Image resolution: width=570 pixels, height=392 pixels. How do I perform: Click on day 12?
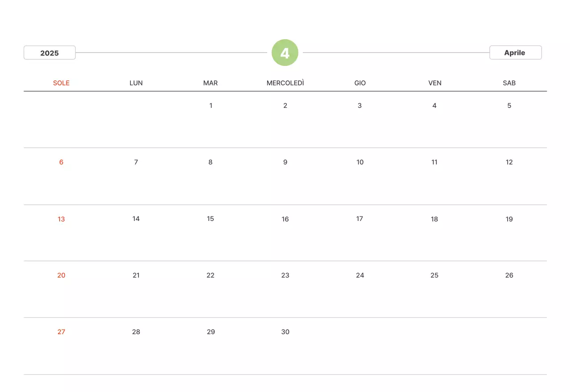[509, 162]
